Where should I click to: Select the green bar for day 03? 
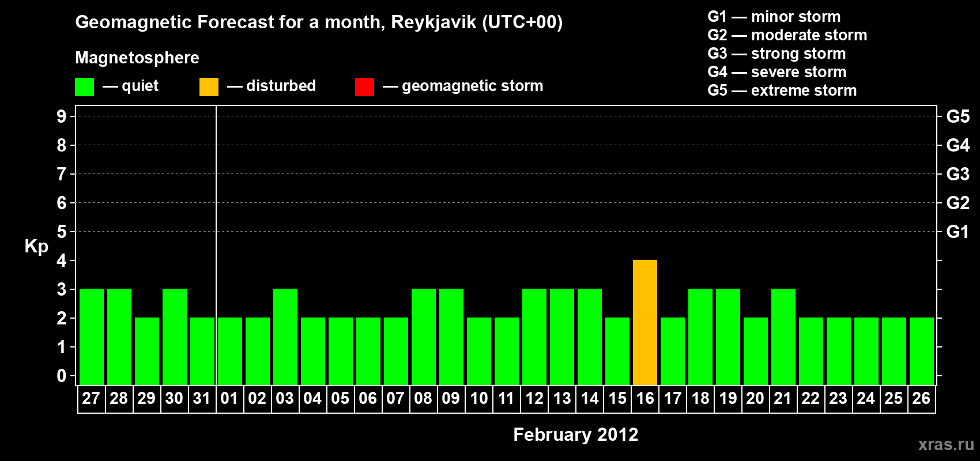285,337
